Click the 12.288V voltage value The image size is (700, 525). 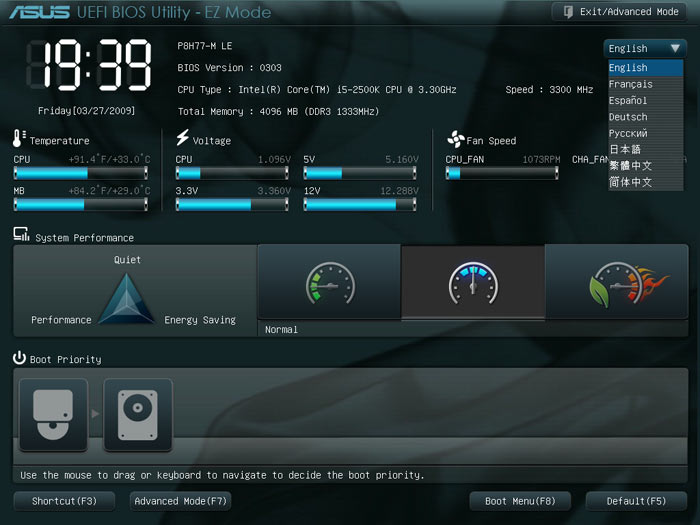[400, 191]
